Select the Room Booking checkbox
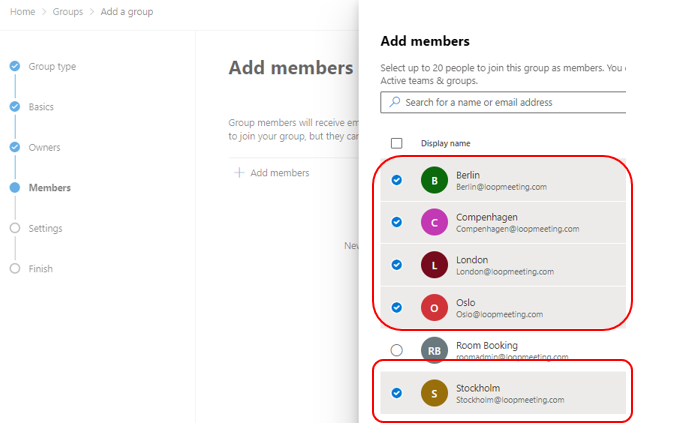Viewport: 674px width, 442px height. [397, 350]
